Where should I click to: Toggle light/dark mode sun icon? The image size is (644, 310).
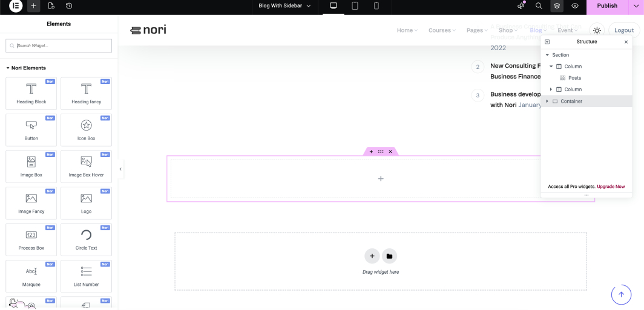pyautogui.click(x=597, y=30)
